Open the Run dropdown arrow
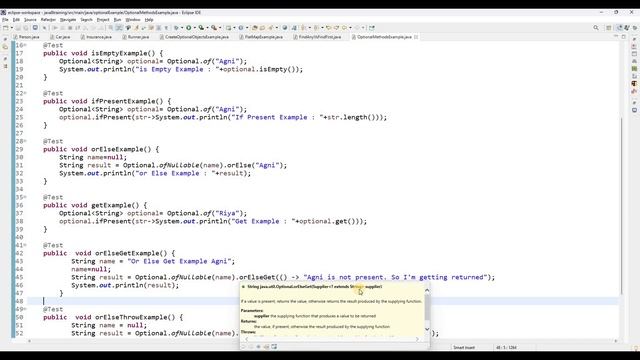The image size is (640, 360). coord(194,28)
